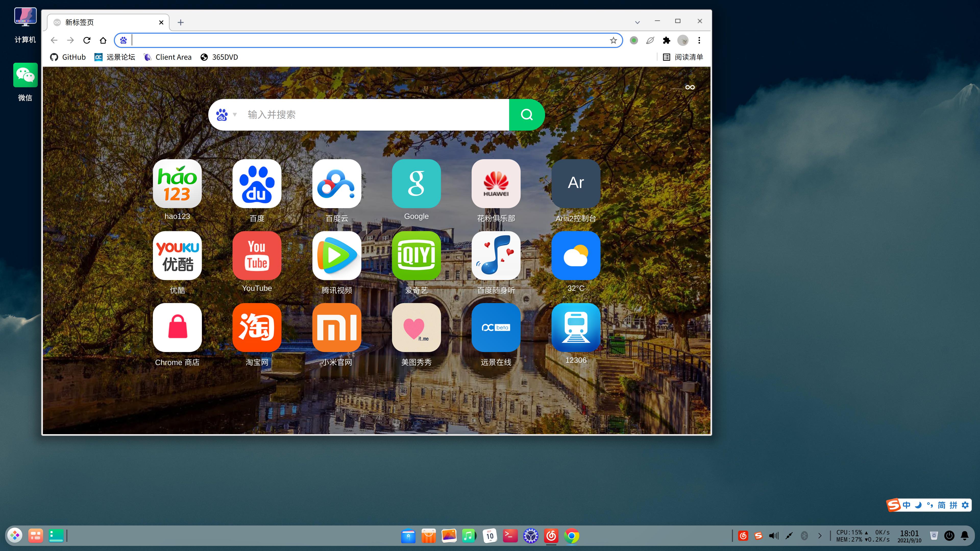Open the infinity settings icon

(690, 87)
